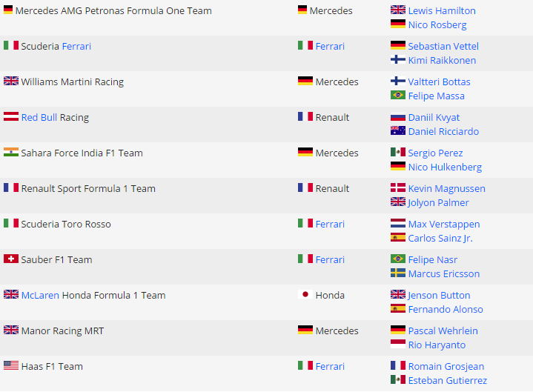The height and width of the screenshot is (392, 533).
Task: Click the Finnish flag beside Kimi Raikkonen
Action: (x=397, y=60)
